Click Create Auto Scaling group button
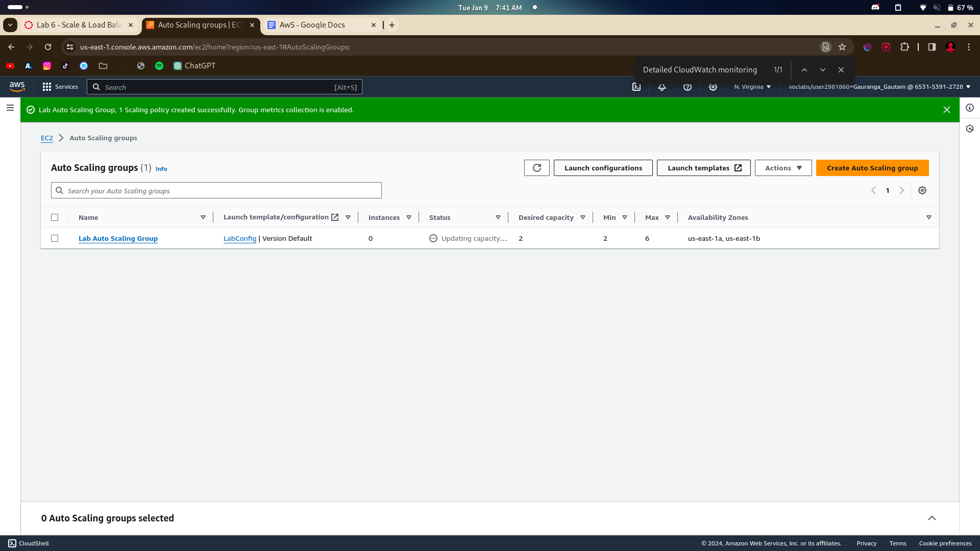Viewport: 980px width, 551px height. pyautogui.click(x=872, y=168)
